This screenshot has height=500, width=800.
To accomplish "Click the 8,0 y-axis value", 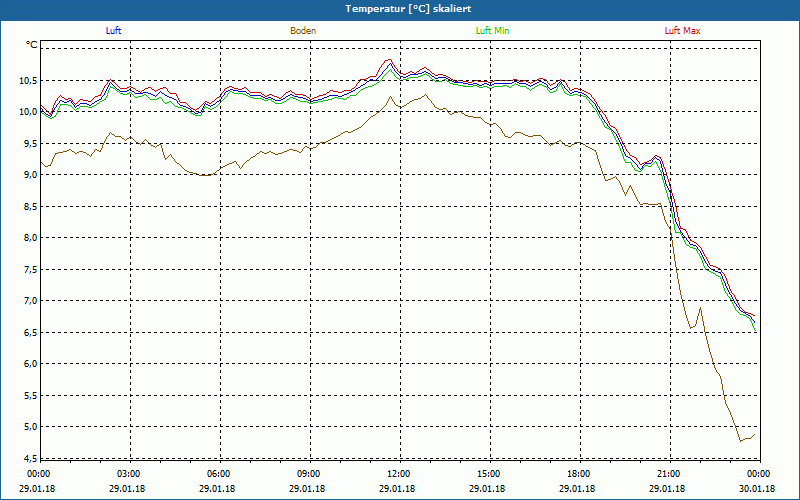I will pos(30,238).
